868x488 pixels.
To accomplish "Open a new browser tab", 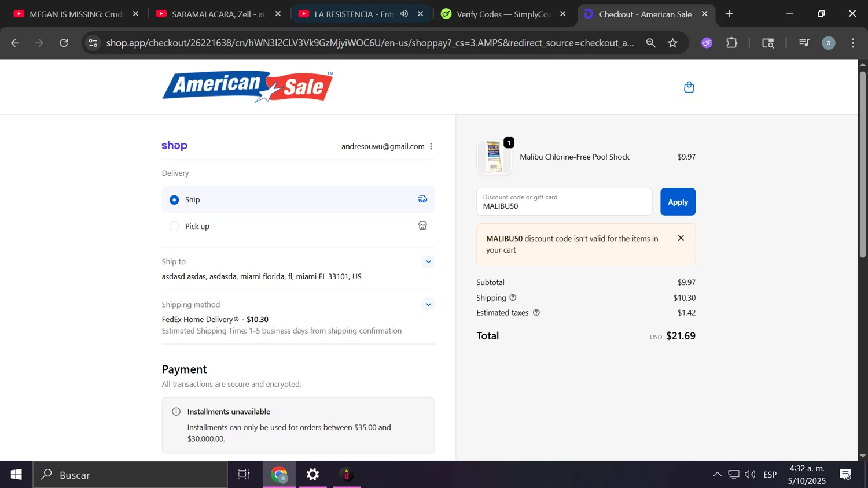I will coord(729,14).
